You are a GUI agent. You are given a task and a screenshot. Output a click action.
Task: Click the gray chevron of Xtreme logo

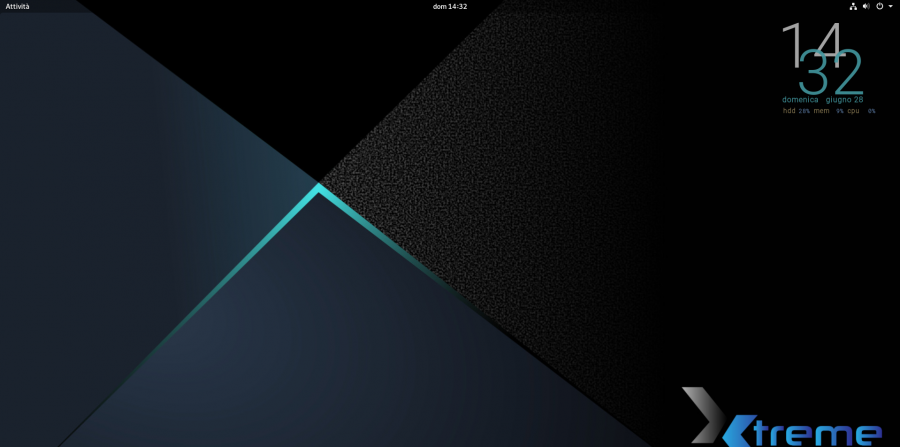tap(700, 412)
